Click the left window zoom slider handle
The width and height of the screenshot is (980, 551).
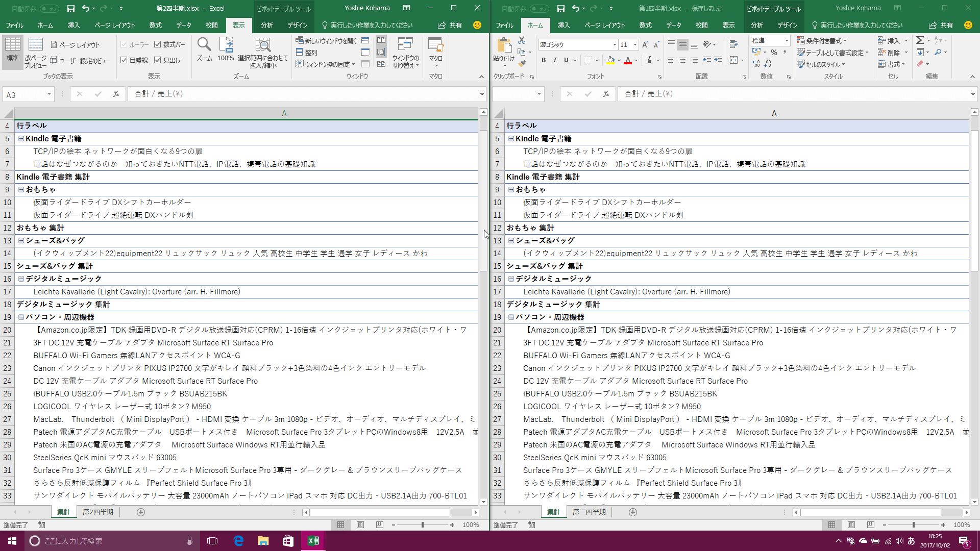[x=422, y=525]
